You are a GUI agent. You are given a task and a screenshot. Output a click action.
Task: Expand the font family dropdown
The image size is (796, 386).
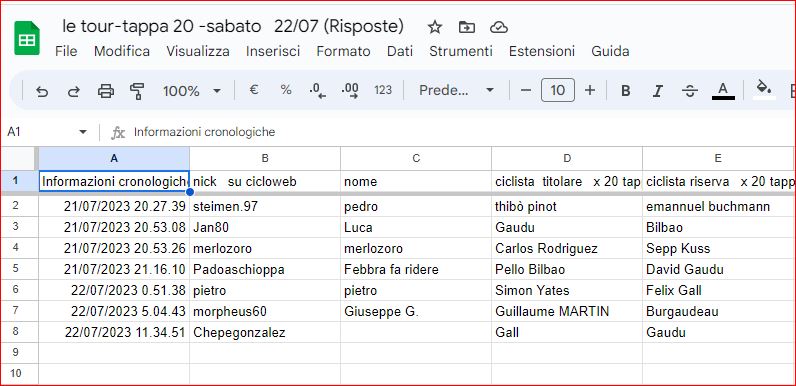pyautogui.click(x=456, y=91)
